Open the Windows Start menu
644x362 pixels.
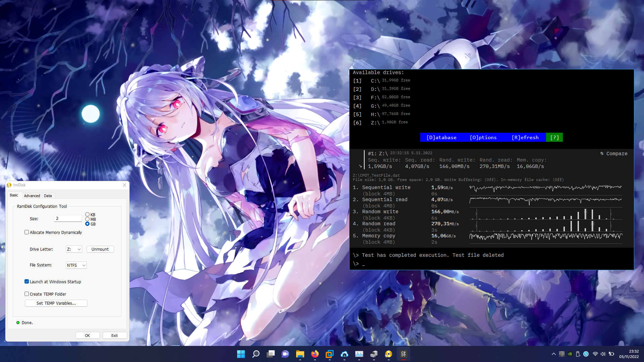click(241, 354)
